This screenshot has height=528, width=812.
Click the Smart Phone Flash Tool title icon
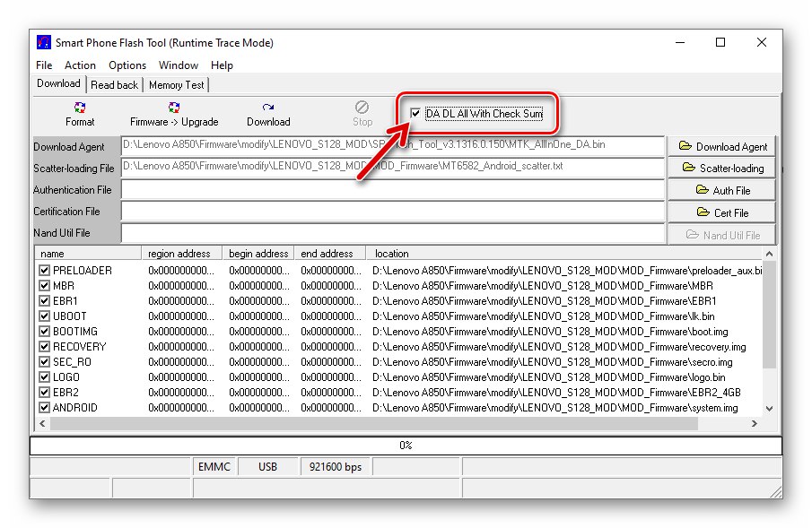click(x=44, y=42)
